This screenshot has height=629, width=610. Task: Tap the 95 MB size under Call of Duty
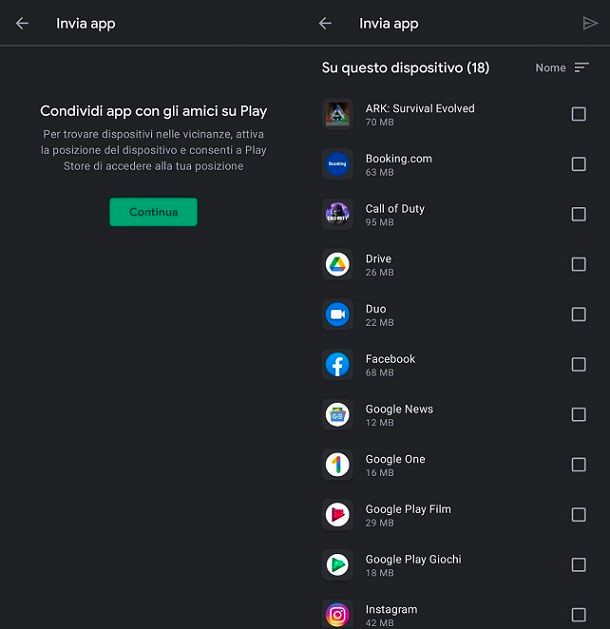(x=379, y=222)
